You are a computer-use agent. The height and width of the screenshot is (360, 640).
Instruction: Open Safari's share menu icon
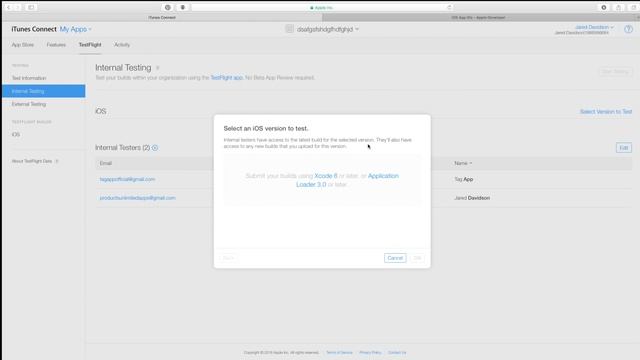point(618,7)
